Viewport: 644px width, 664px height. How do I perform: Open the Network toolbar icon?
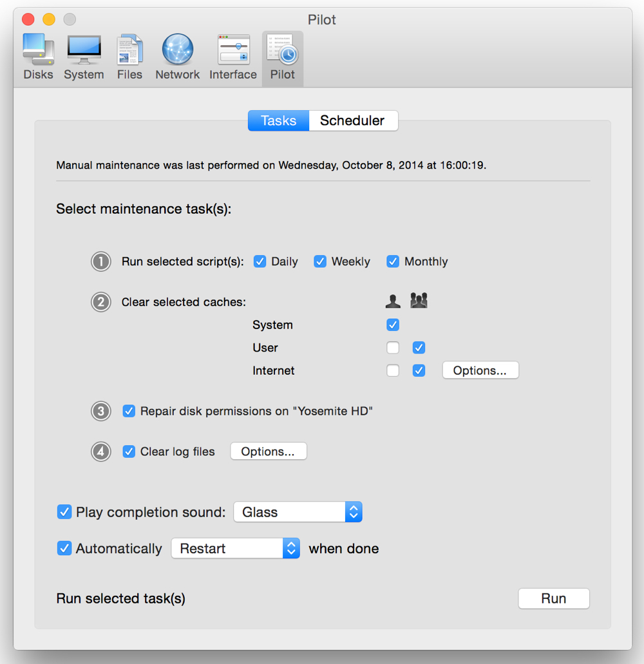pyautogui.click(x=177, y=57)
